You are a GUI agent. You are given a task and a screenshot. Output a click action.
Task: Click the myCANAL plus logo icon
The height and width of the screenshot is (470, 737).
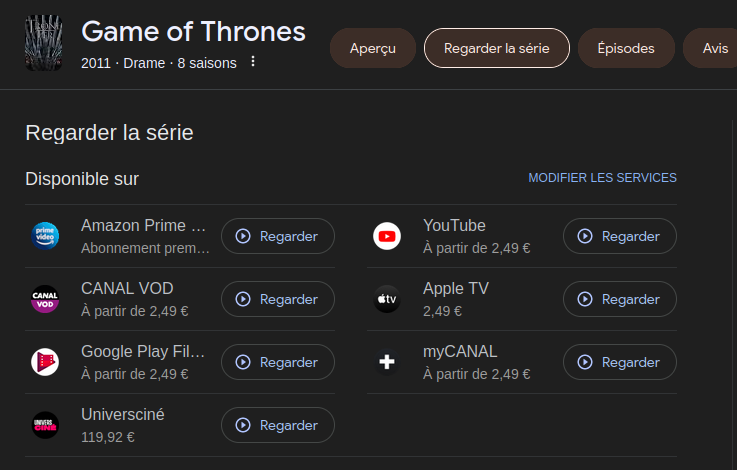pos(387,362)
